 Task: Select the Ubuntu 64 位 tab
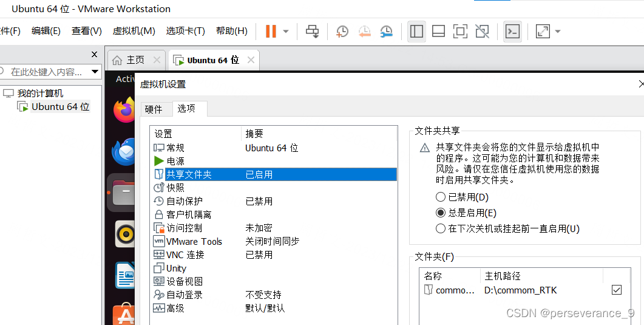coord(213,60)
